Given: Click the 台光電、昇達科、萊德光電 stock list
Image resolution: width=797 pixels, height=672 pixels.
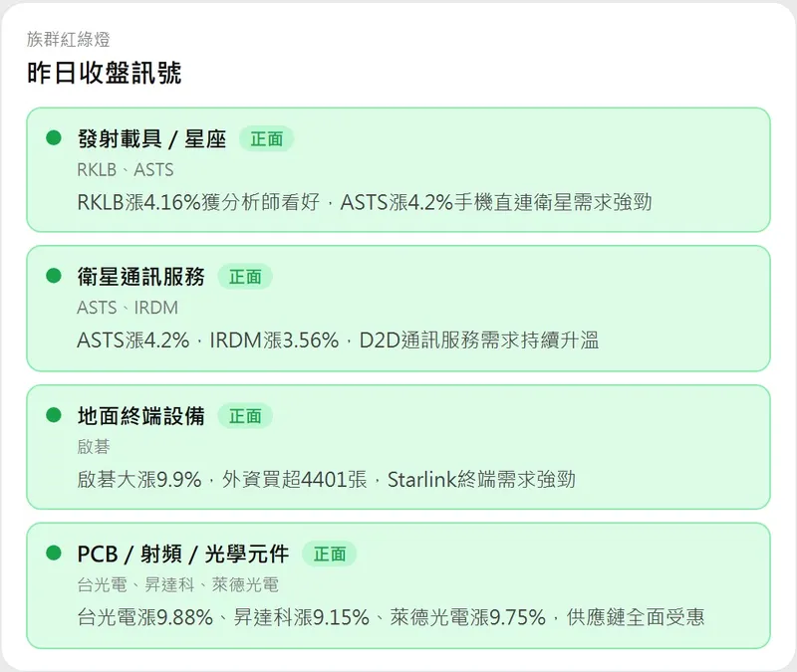Looking at the screenshot, I should coord(177,585).
